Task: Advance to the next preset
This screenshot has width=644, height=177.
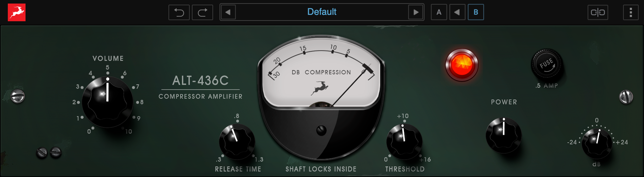Action: (x=416, y=12)
